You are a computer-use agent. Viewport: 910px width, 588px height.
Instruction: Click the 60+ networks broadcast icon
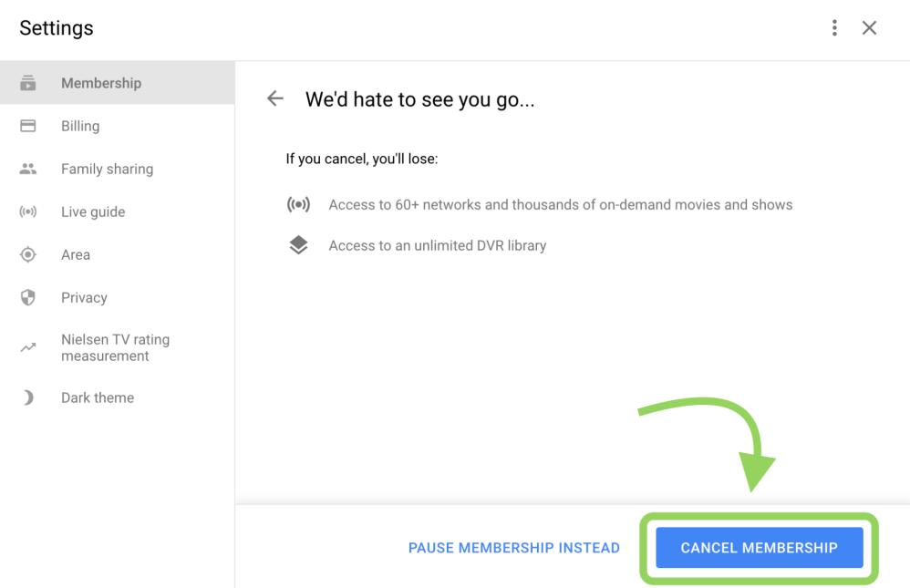coord(298,205)
